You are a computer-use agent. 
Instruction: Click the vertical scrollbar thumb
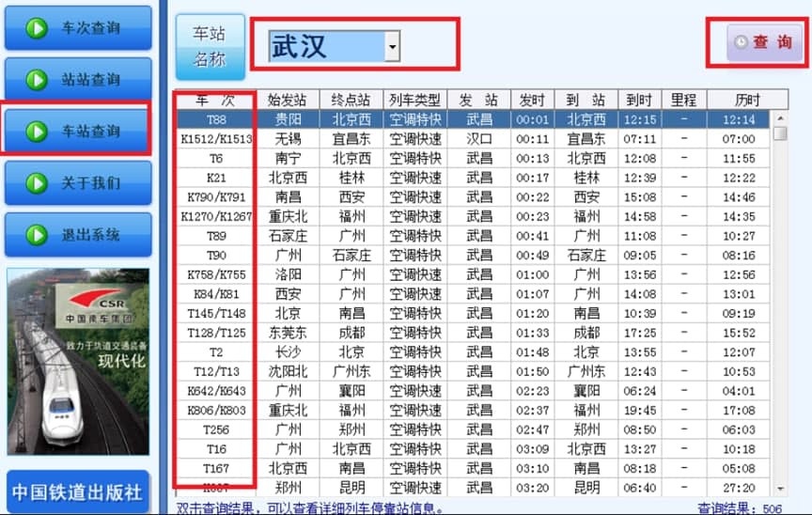pos(780,133)
